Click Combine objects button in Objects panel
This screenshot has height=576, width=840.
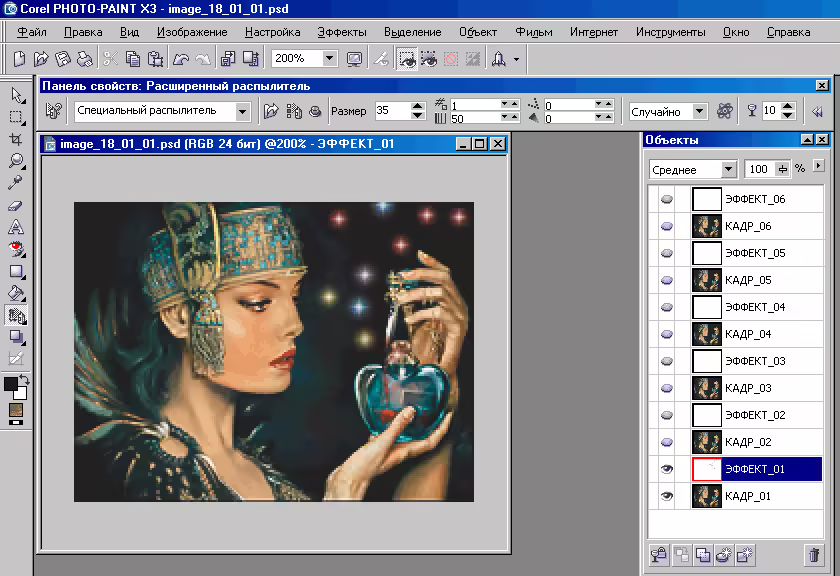click(x=702, y=555)
